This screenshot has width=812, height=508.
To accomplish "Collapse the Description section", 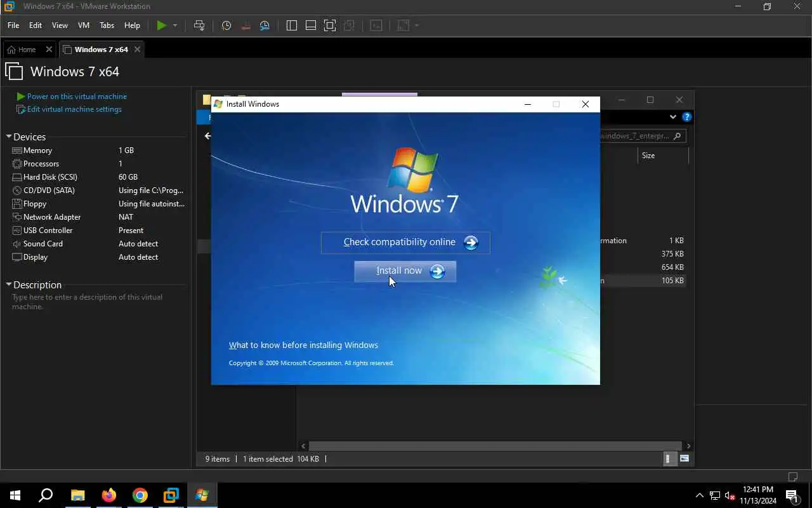I will (9, 285).
